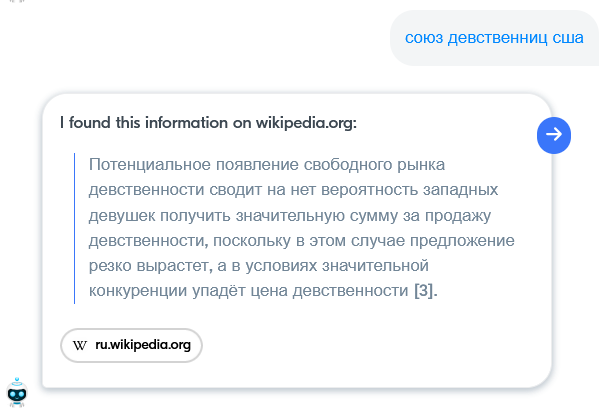Screen dimensions: 603x419
Task: Click the blue arrow button
Action: click(554, 136)
